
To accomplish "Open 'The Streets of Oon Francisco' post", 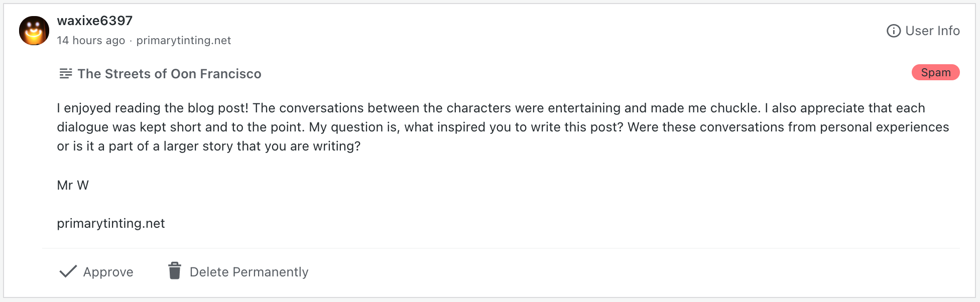I will tap(169, 74).
